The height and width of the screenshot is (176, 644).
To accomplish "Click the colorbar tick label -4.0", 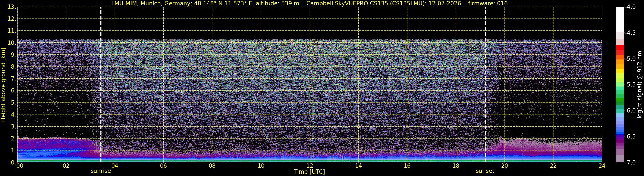I will (x=630, y=7).
